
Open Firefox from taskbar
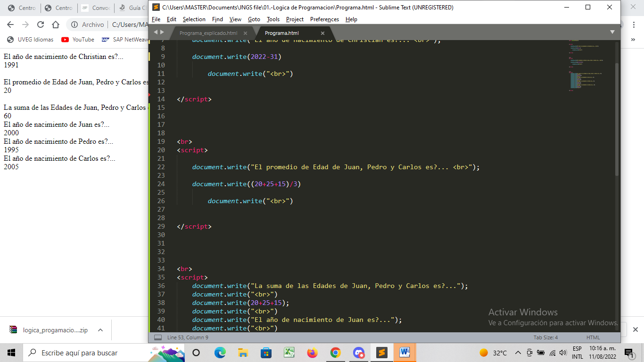(312, 353)
